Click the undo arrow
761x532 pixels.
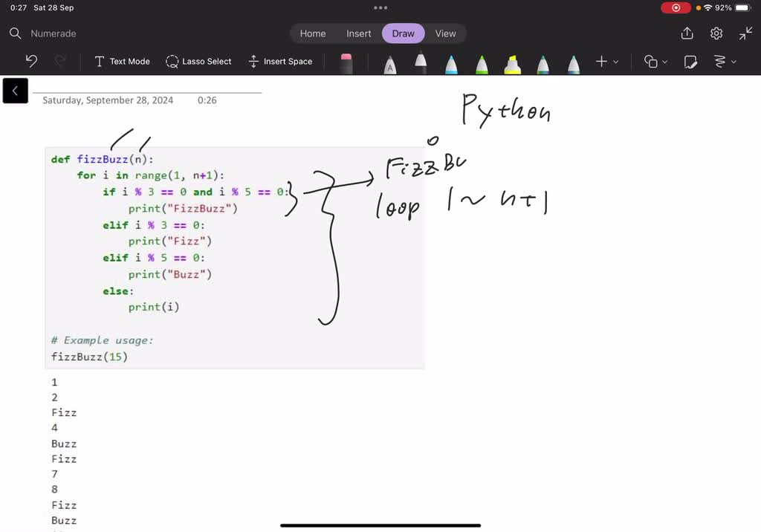tap(31, 62)
